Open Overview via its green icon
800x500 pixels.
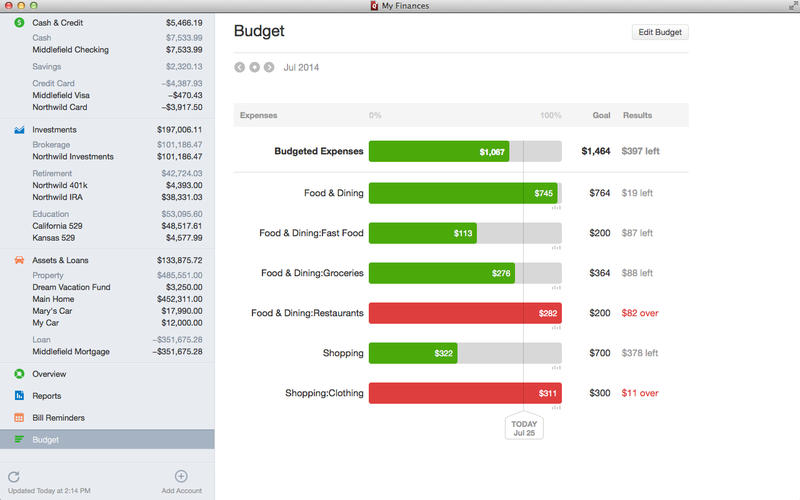19,374
